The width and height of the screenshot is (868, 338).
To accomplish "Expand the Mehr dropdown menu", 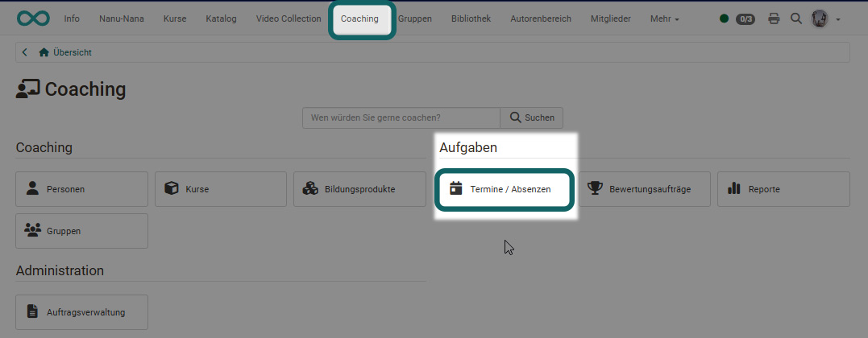I will coord(664,19).
